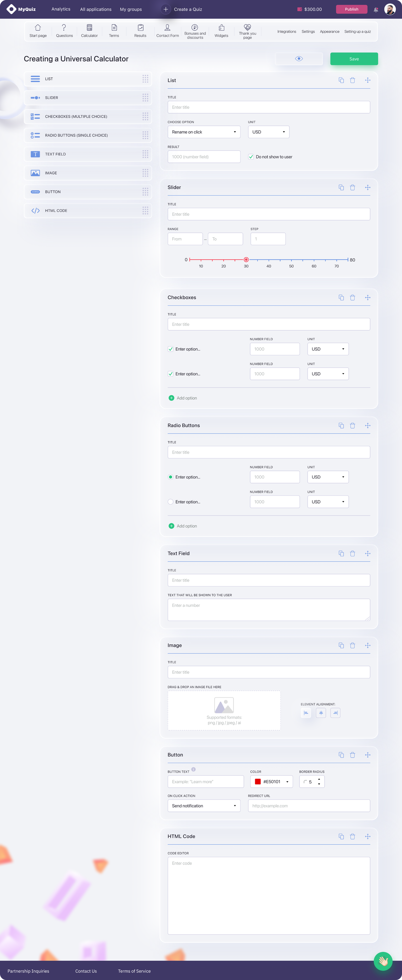Viewport: 402px width, 980px height.
Task: Select the second radio button option
Action: click(x=171, y=502)
